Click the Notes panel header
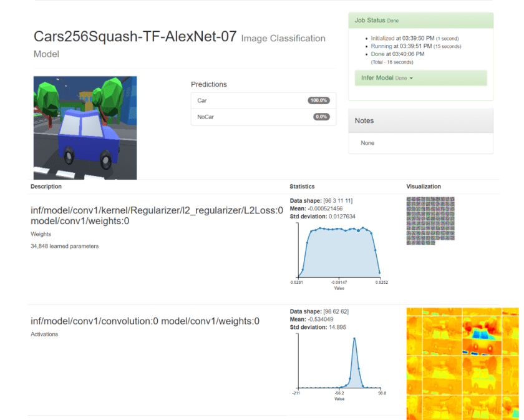 pyautogui.click(x=420, y=120)
